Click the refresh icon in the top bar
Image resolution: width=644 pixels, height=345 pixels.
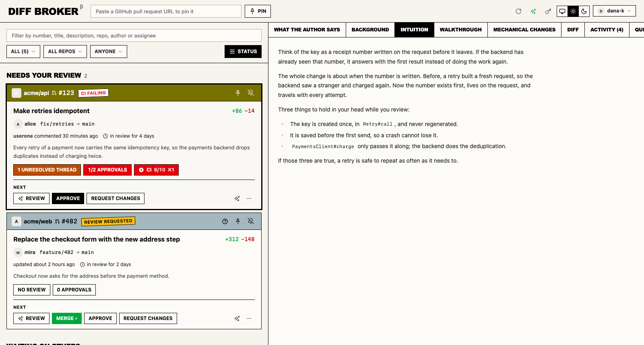click(x=518, y=11)
